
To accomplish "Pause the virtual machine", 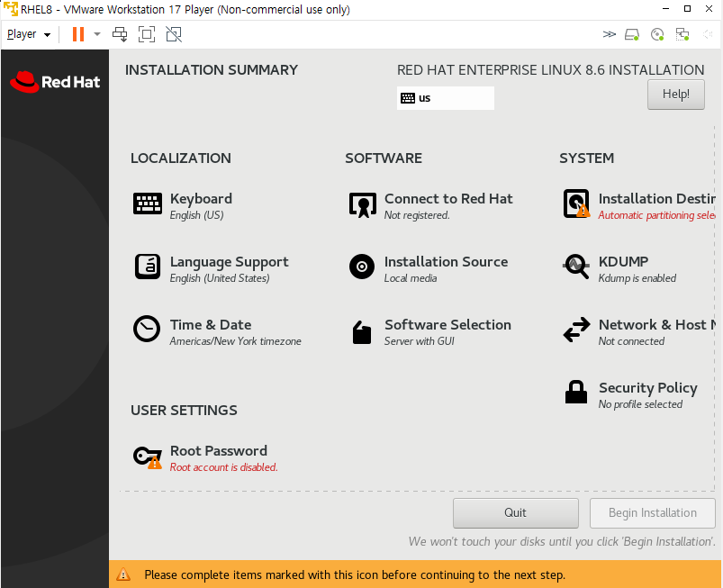I will pos(78,34).
